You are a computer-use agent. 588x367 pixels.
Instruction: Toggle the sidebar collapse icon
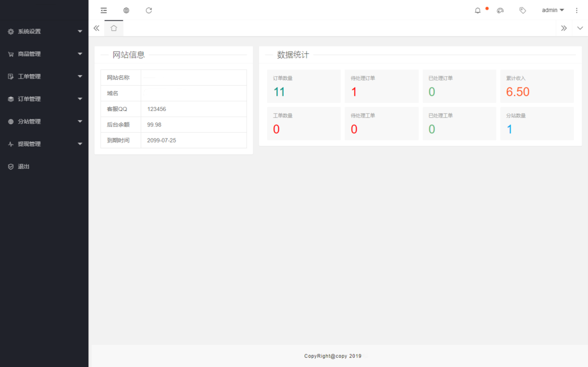pos(104,10)
